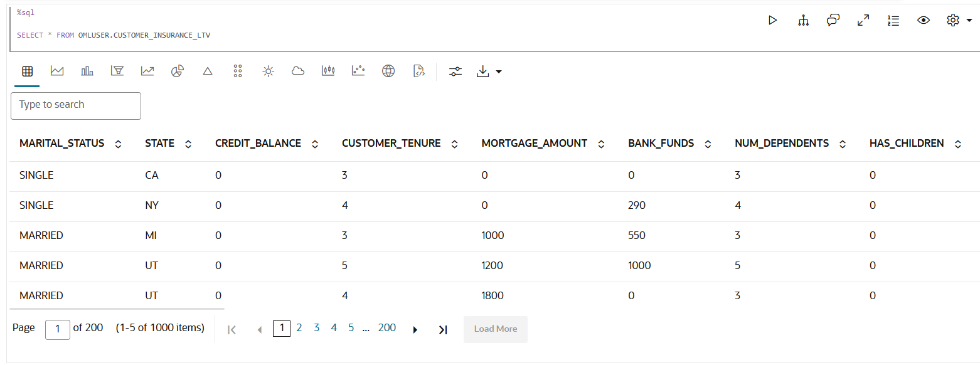Click the horizontal table scrollbar

[117, 309]
